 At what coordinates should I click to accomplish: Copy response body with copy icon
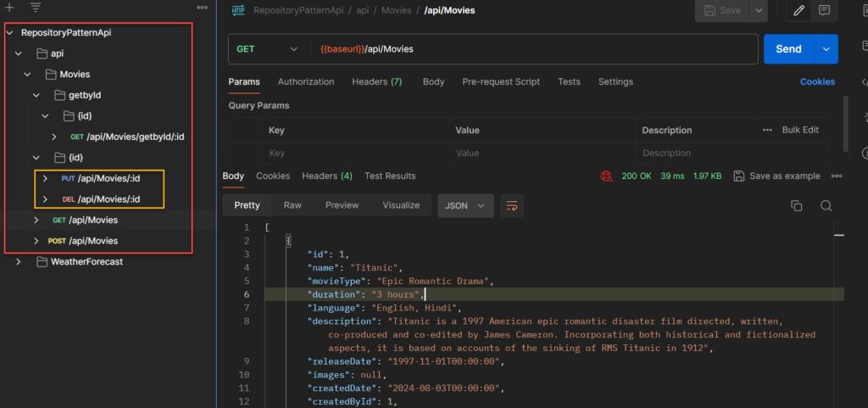[x=797, y=205]
